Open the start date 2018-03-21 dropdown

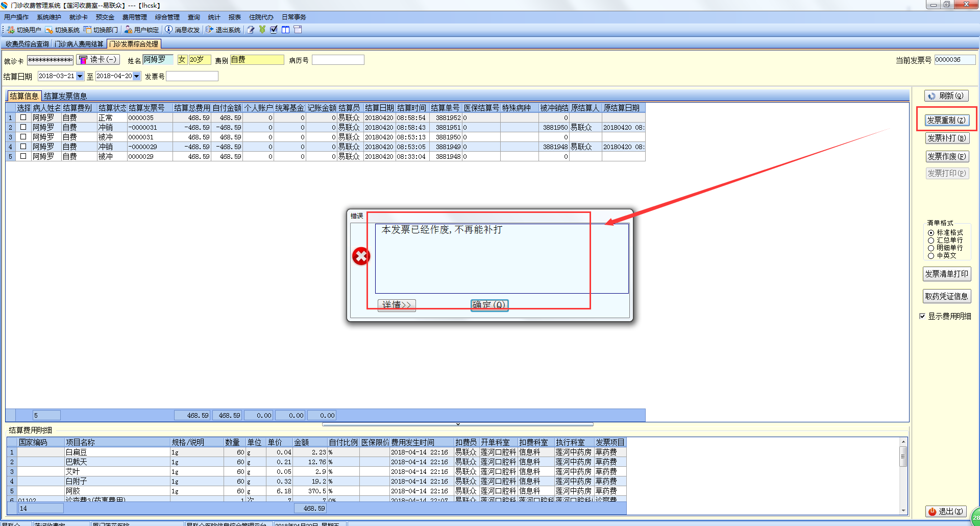[80, 76]
